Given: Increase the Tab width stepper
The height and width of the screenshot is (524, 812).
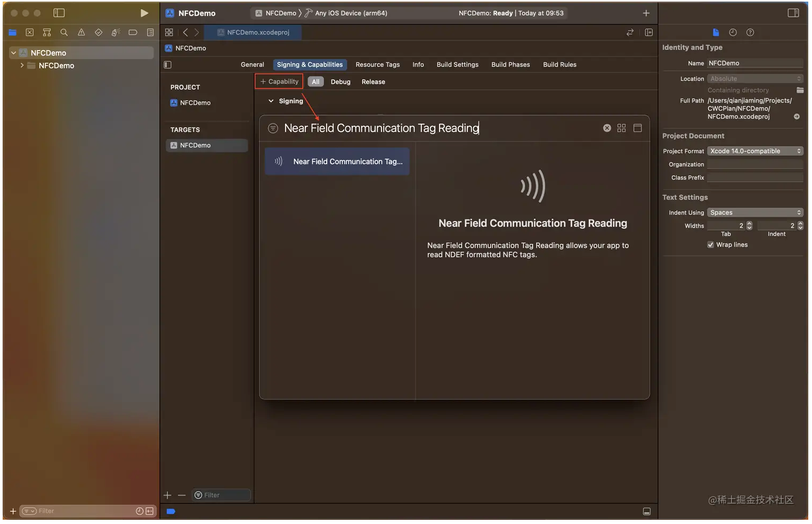Looking at the screenshot, I should [x=749, y=224].
